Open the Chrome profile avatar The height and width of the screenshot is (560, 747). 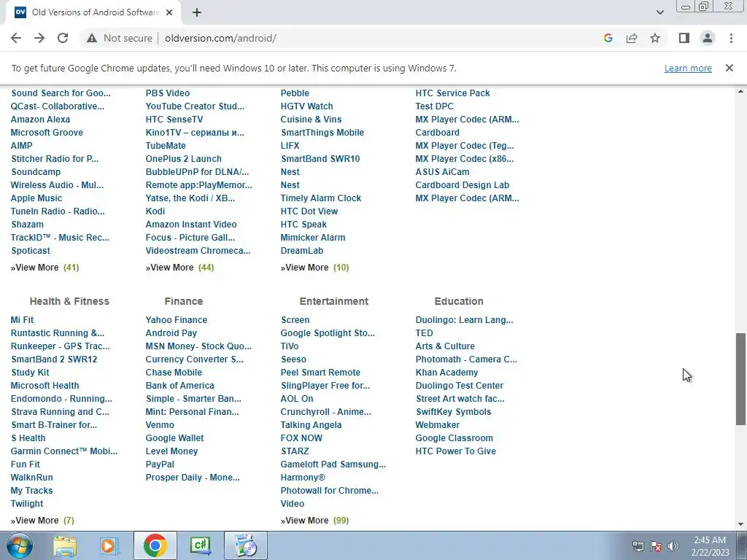708,38
